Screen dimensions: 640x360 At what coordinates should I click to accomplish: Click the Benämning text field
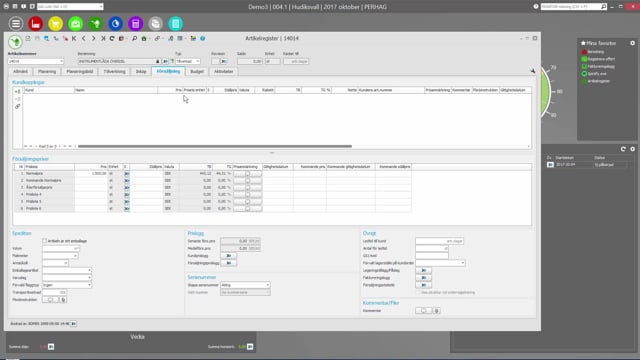(x=116, y=61)
